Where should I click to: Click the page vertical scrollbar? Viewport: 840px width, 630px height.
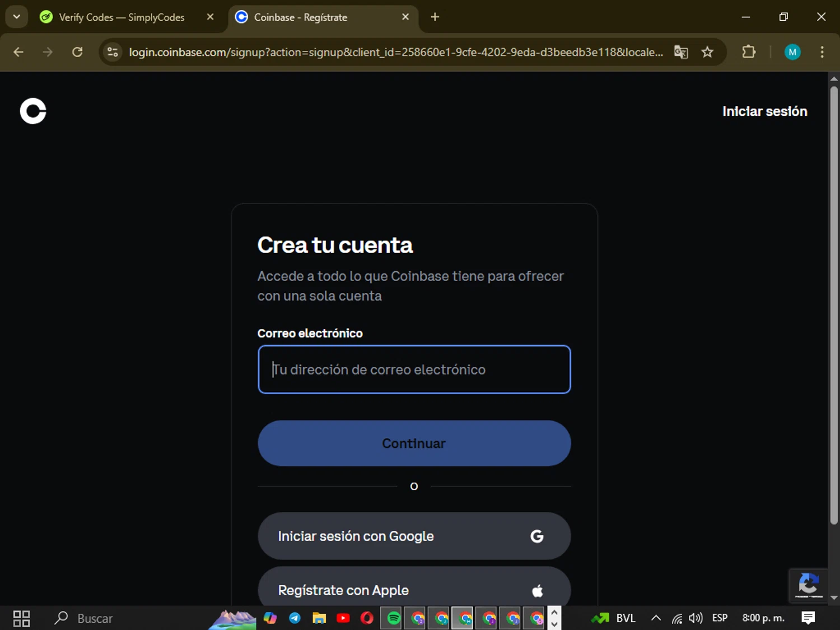click(x=834, y=305)
